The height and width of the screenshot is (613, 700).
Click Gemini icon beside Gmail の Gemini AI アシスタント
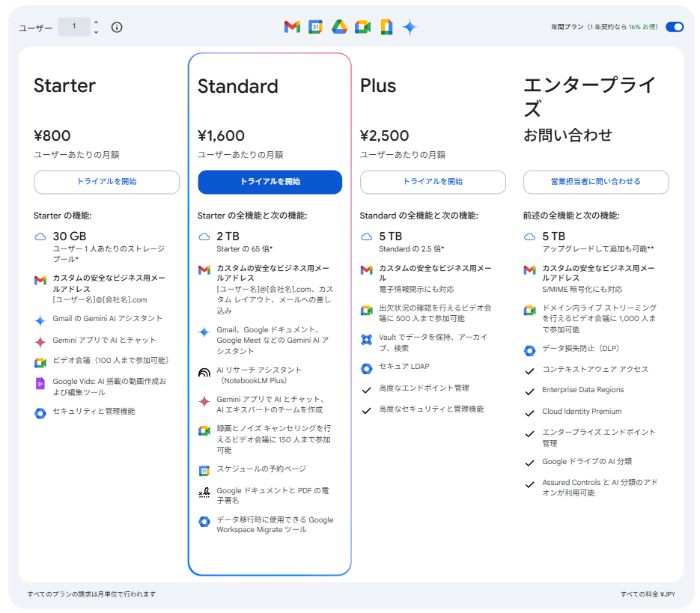click(x=40, y=320)
